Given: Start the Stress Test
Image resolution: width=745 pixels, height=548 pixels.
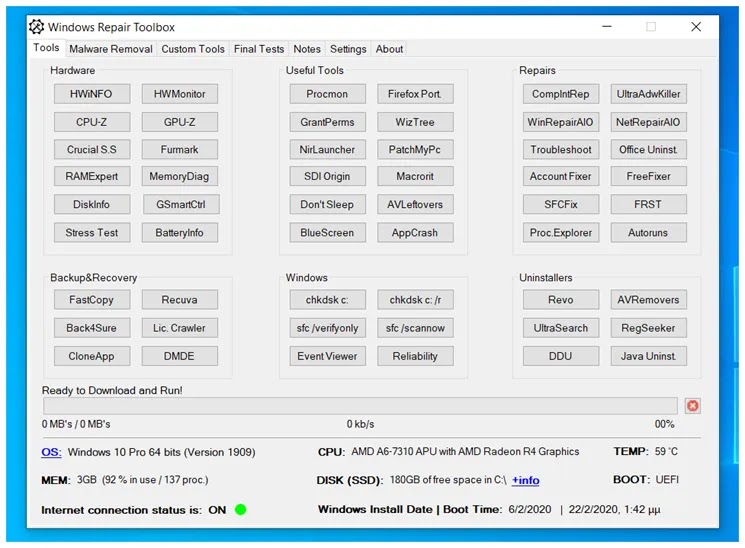Looking at the screenshot, I should click(92, 233).
